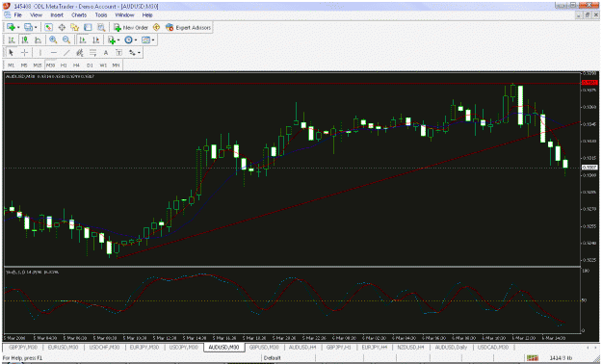The height and width of the screenshot is (364, 602).
Task: Open the Help menu
Action: click(147, 15)
